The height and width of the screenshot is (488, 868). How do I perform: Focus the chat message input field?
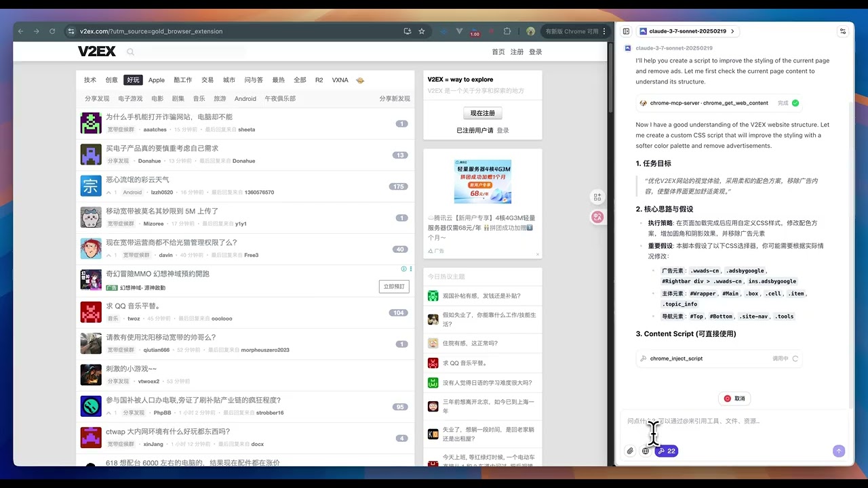[734, 421]
